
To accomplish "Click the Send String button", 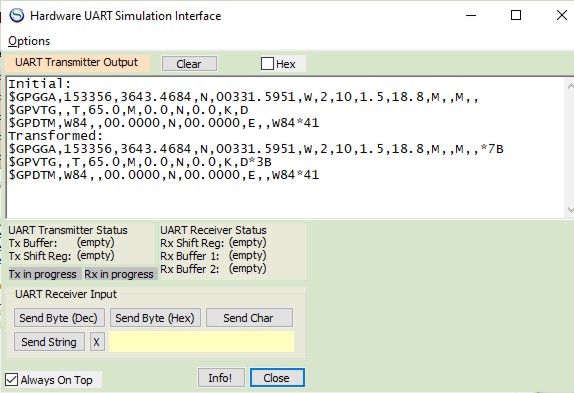I will (x=49, y=342).
